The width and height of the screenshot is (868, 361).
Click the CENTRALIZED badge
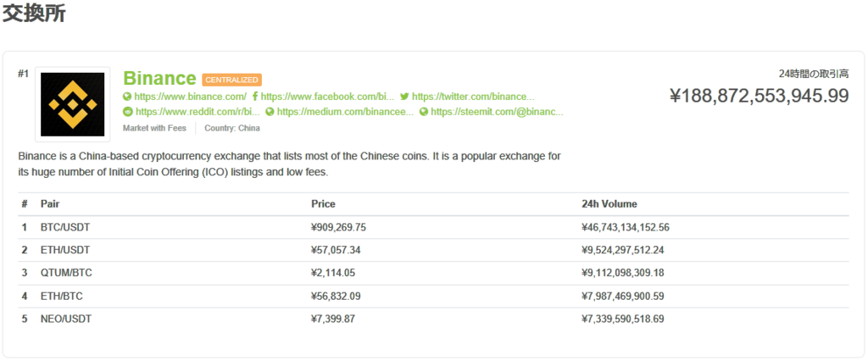coord(232,80)
